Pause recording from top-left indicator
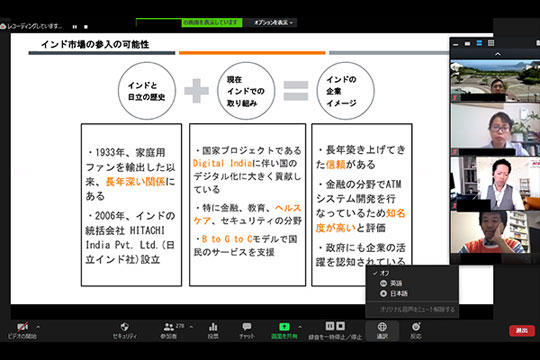The height and width of the screenshot is (360, 540). (x=75, y=27)
